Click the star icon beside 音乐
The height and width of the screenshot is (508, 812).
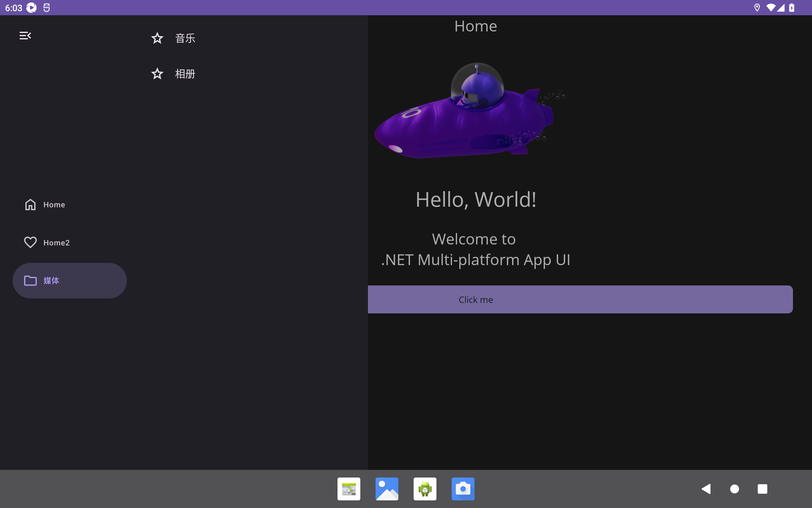pos(157,38)
